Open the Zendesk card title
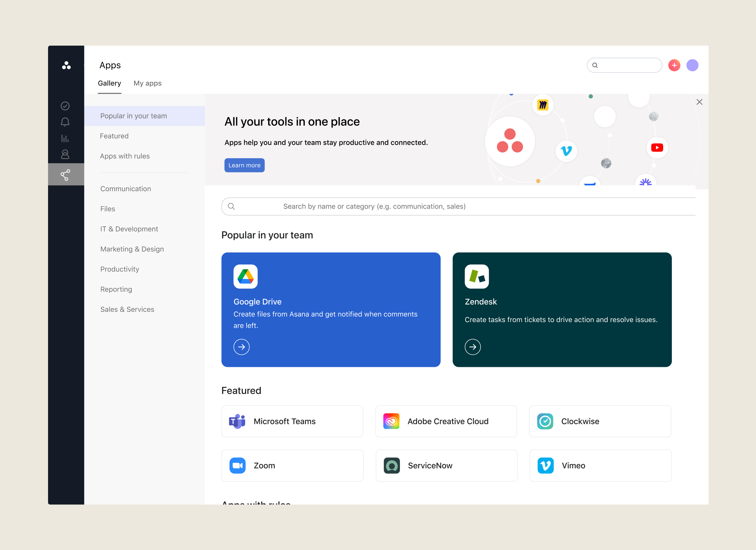Viewport: 756px width, 550px height. 481,302
